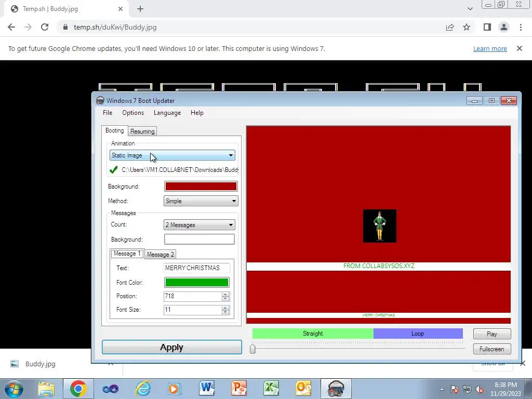Switch to the Message 2 tab
This screenshot has width=532, height=399.
160,255
